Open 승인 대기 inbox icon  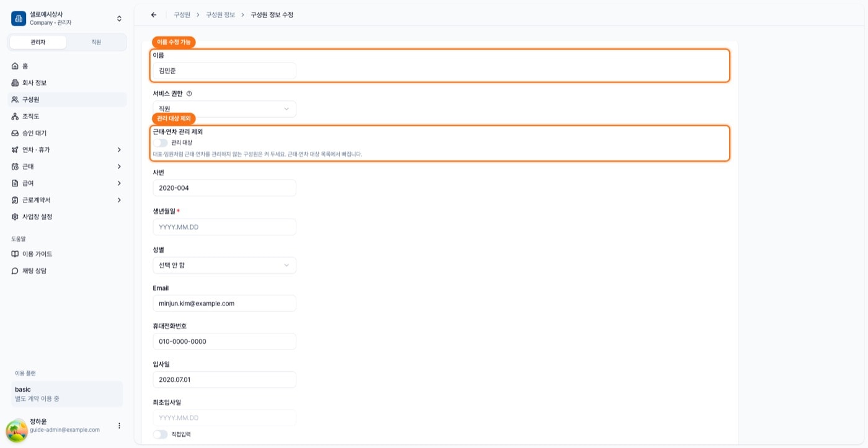pyautogui.click(x=15, y=133)
